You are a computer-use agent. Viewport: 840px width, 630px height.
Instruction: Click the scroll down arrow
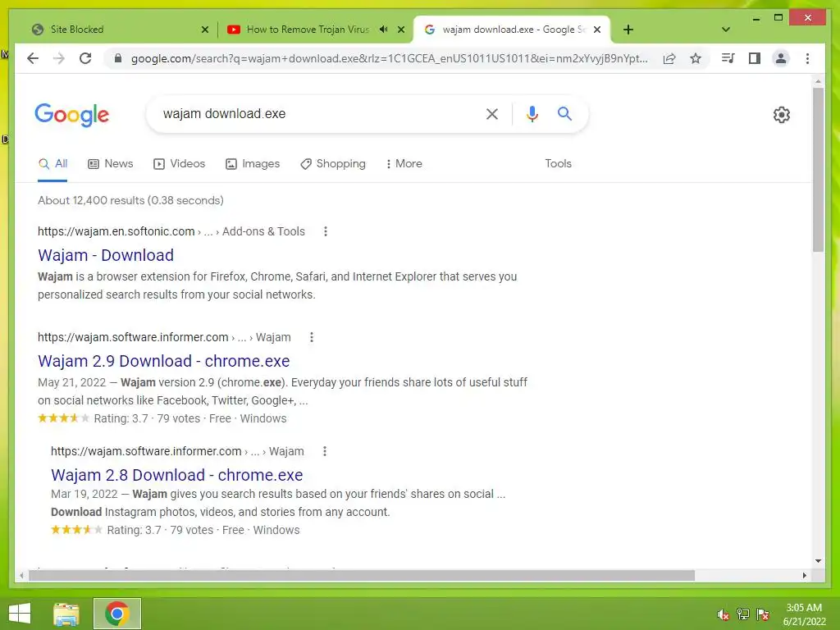pyautogui.click(x=818, y=561)
